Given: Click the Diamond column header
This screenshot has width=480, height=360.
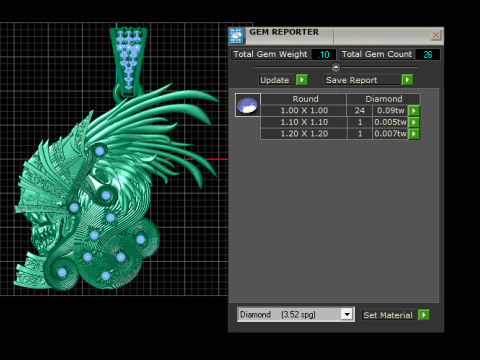Looking at the screenshot, I should (x=384, y=99).
